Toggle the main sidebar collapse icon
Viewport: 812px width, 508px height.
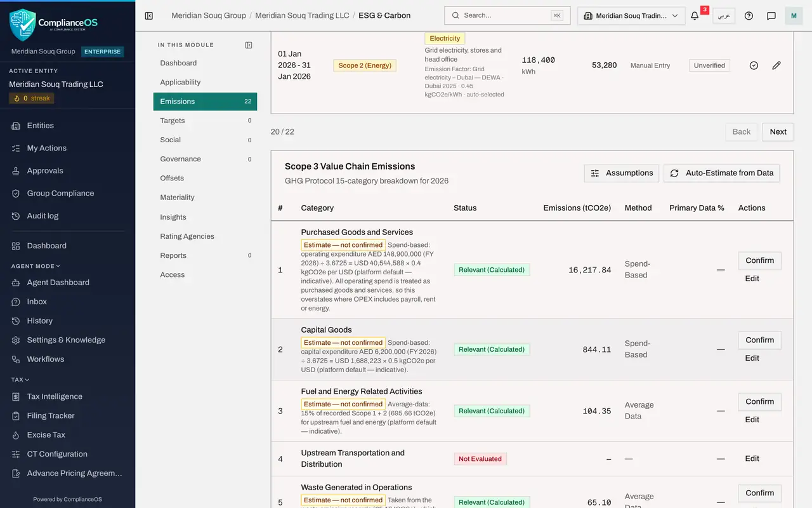coord(149,16)
